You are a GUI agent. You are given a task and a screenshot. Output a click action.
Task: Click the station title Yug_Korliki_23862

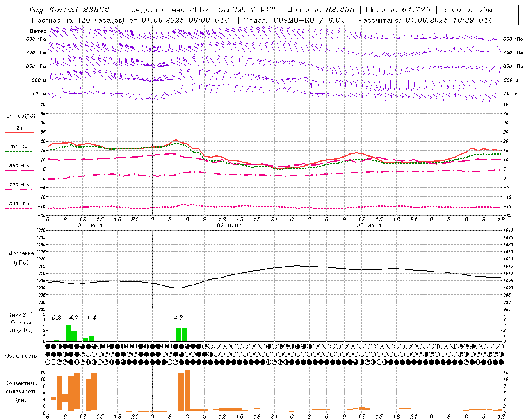(x=69, y=10)
